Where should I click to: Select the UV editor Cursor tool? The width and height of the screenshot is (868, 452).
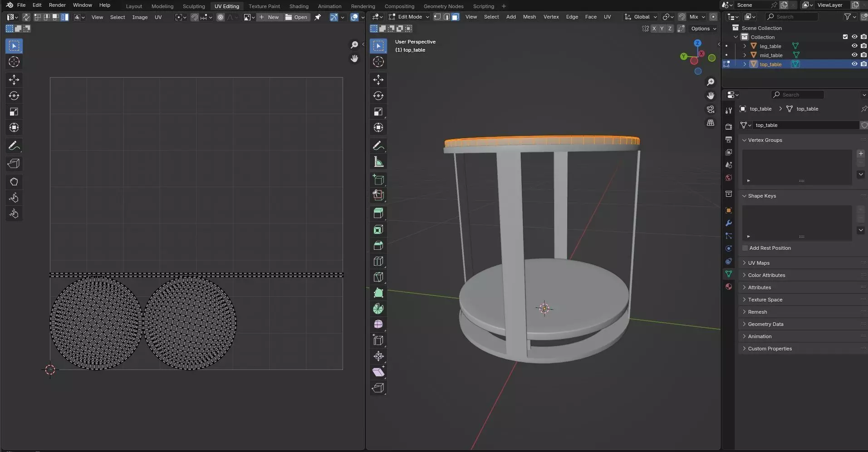click(x=14, y=62)
